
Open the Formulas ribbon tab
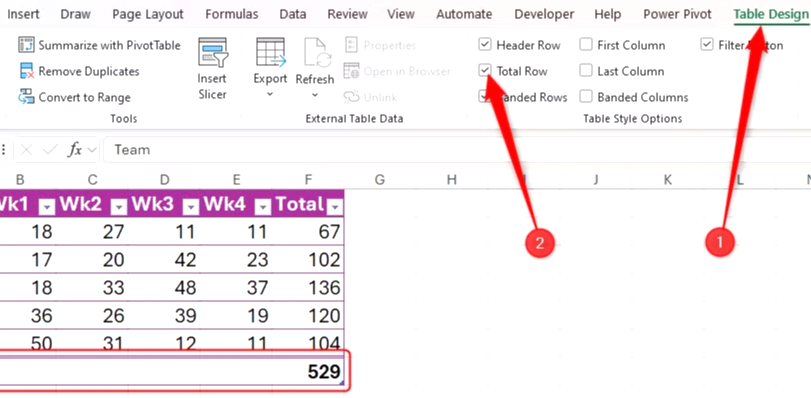232,14
